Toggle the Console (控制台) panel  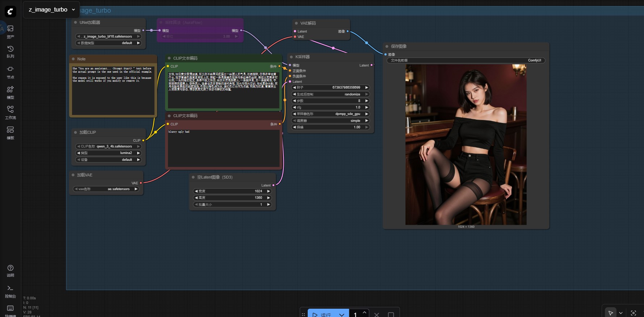click(10, 291)
